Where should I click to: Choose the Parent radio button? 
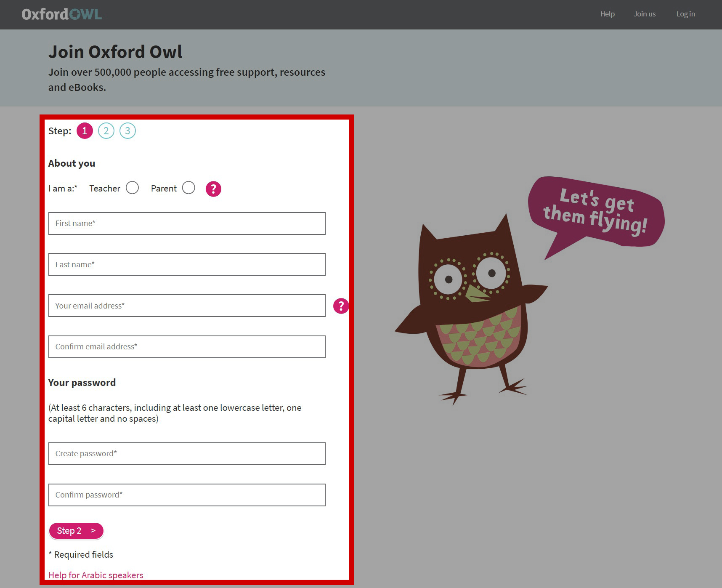click(188, 188)
